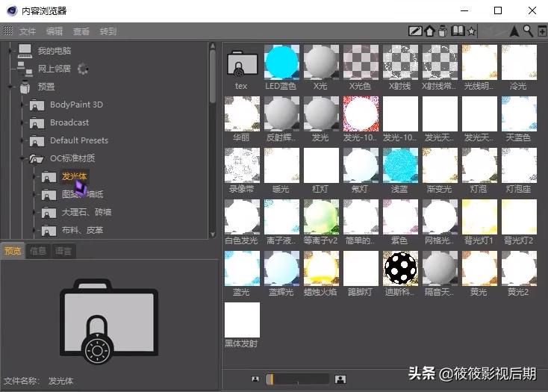Go to home via house icon
Image resolution: width=548 pixels, height=392 pixels.
click(x=429, y=31)
